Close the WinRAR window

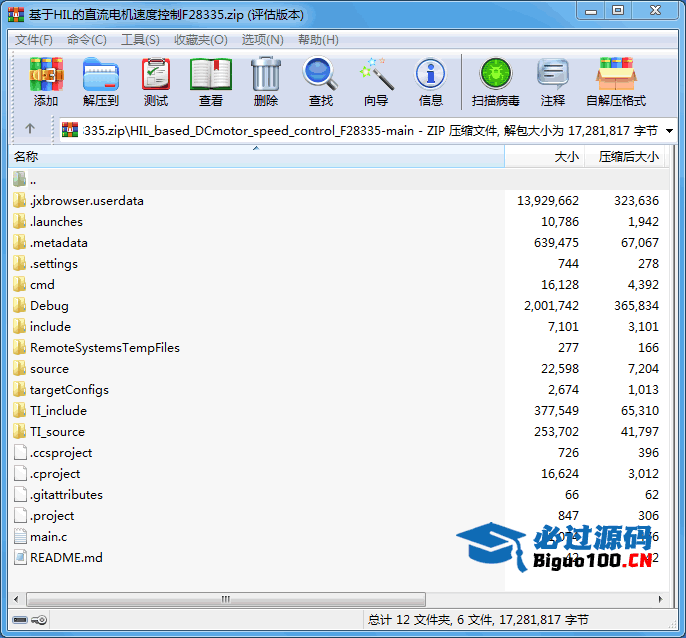pos(655,11)
